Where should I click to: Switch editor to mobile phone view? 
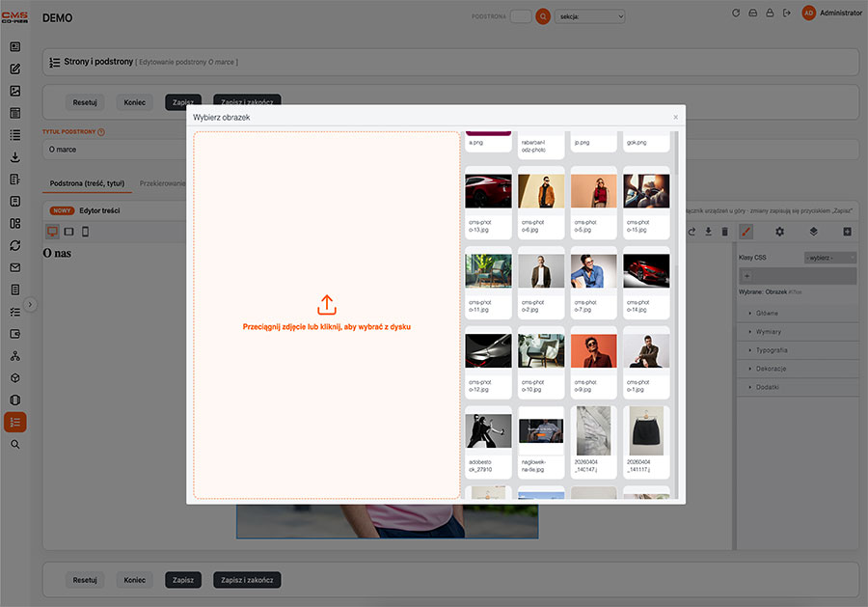(x=85, y=232)
